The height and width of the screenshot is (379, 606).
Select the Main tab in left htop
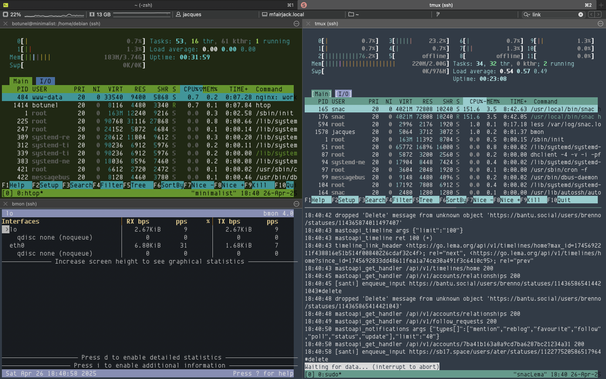[20, 81]
